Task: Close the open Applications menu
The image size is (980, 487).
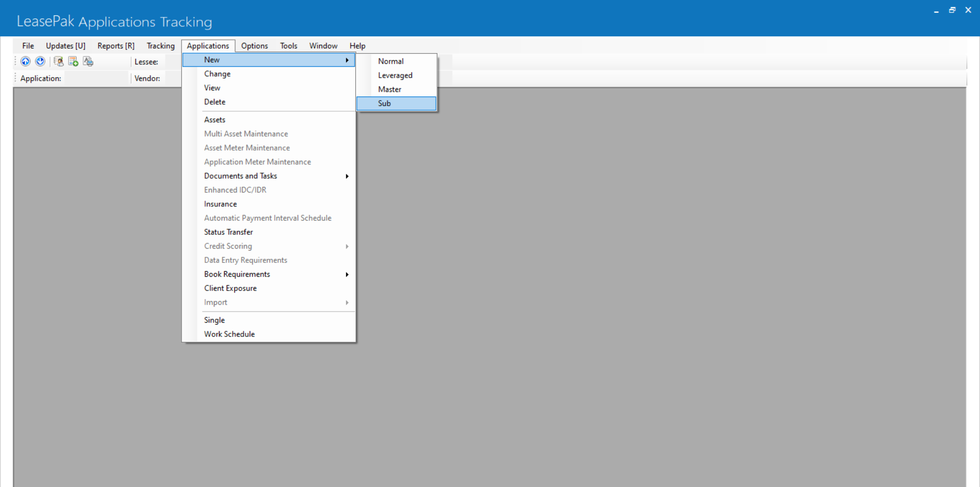Action: tap(208, 46)
